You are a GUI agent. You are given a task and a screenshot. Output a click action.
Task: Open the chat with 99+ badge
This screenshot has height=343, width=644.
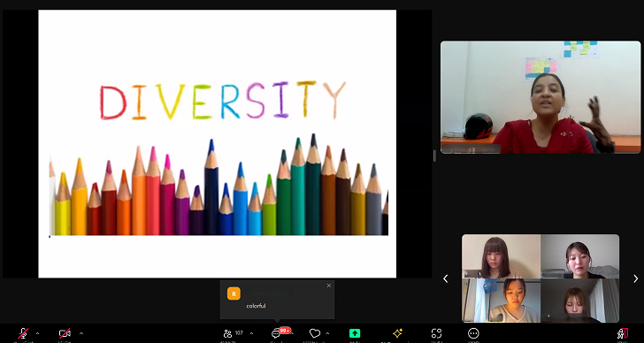point(277,333)
